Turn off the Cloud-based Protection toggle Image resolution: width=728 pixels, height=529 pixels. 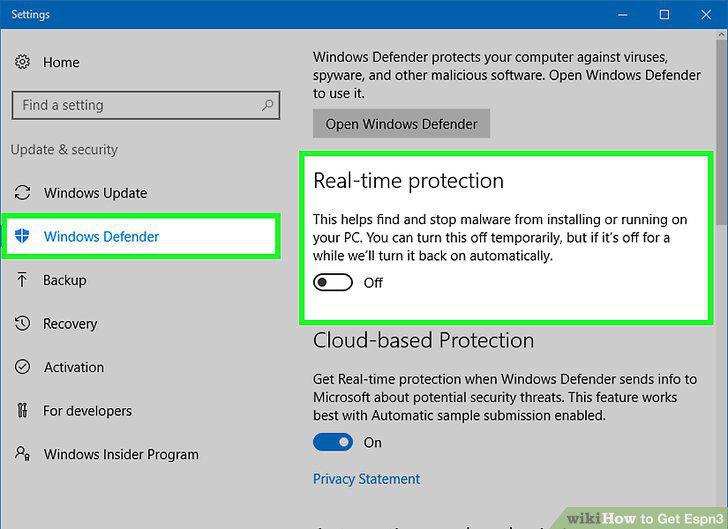pyautogui.click(x=332, y=442)
